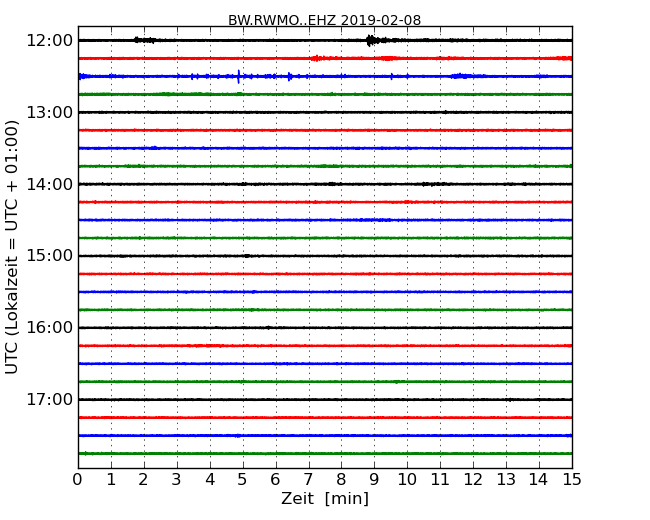Click x-axis tick label 5
Image resolution: width=650 pixels, height=520 pixels.
tap(243, 480)
